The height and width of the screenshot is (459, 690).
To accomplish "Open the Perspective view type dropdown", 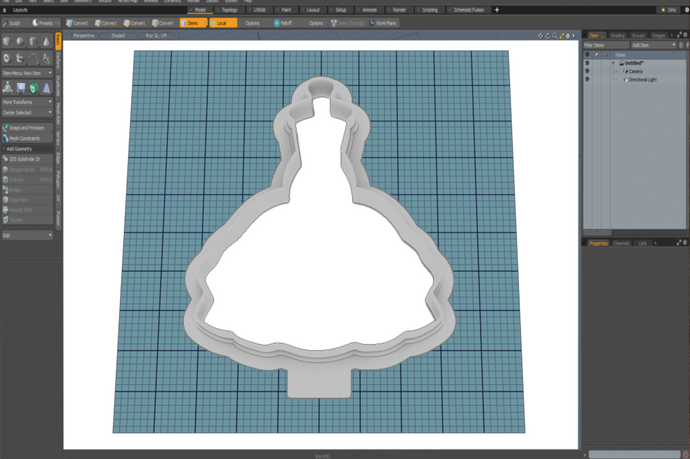I will point(82,36).
